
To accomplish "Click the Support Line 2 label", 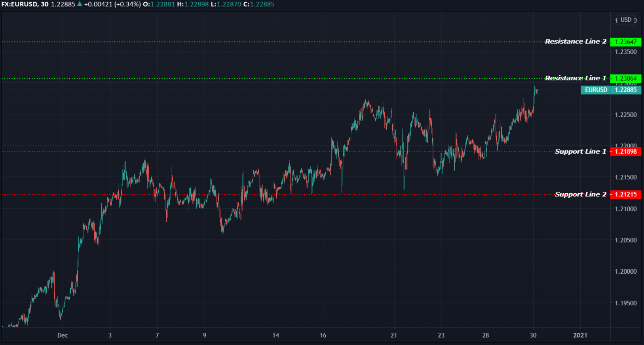I will (580, 194).
